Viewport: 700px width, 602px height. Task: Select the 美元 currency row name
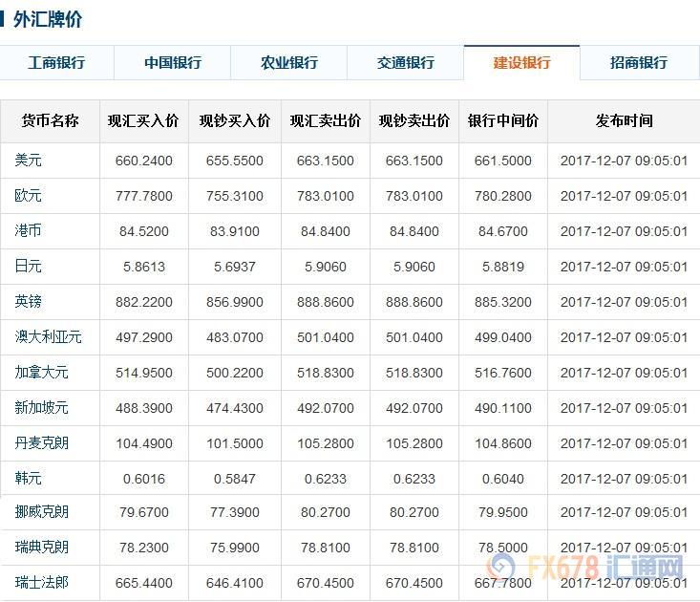(x=28, y=160)
